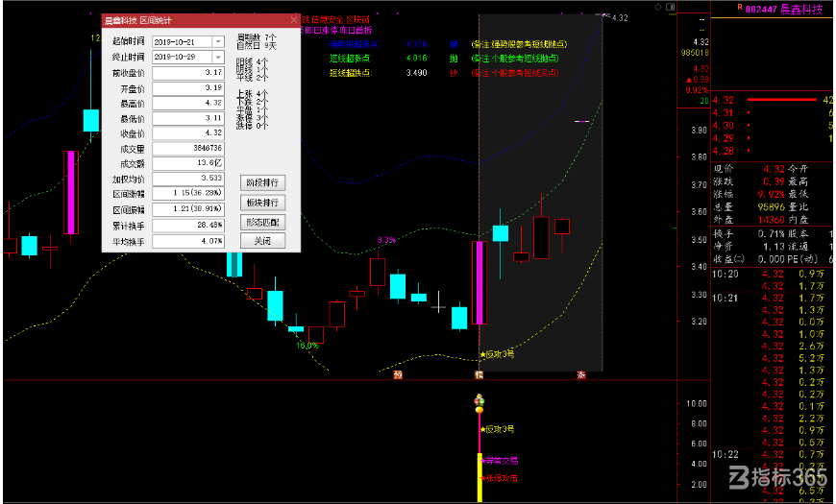
Task: Open the 起始时间 date dropdown arrow
Action: click(218, 41)
